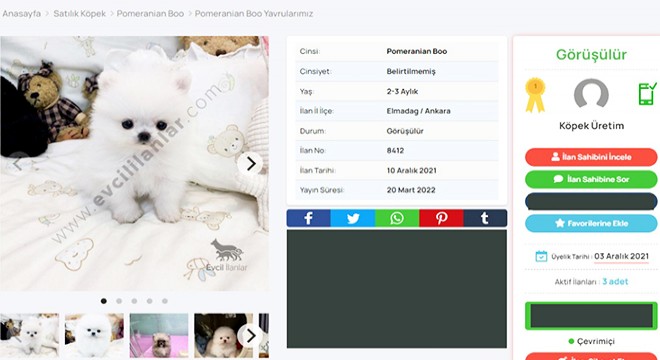Click the gold ribbon badge icon

coord(535,95)
